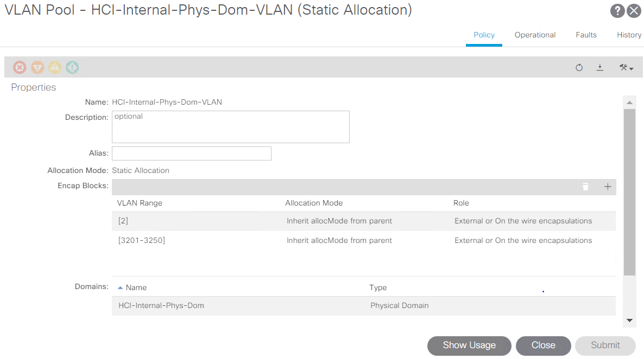Sort domains by the Name column
The image size is (644, 359).
tap(136, 287)
